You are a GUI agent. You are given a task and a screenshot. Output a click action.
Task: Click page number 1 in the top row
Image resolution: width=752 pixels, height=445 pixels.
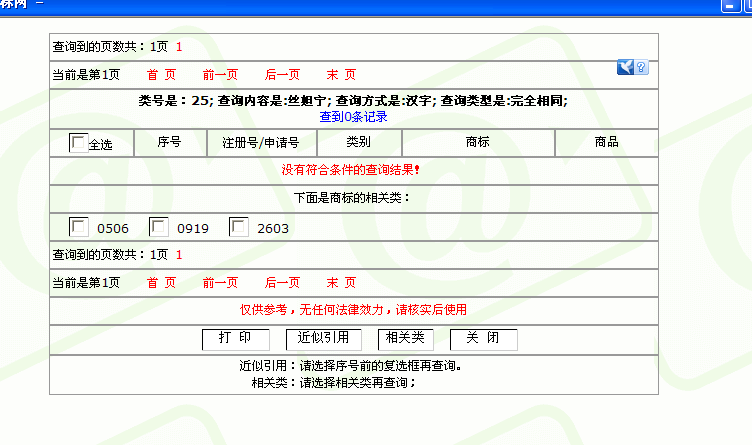pyautogui.click(x=179, y=47)
